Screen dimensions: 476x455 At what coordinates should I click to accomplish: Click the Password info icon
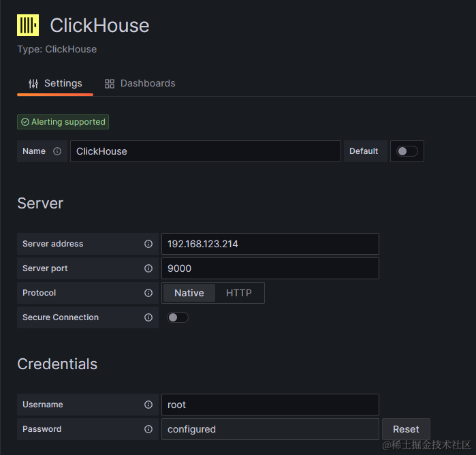coord(148,429)
